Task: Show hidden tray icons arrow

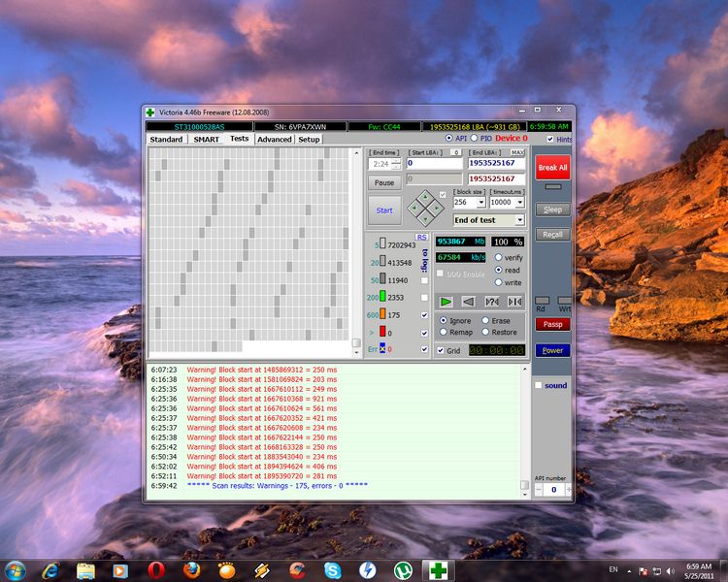Action: coord(629,571)
